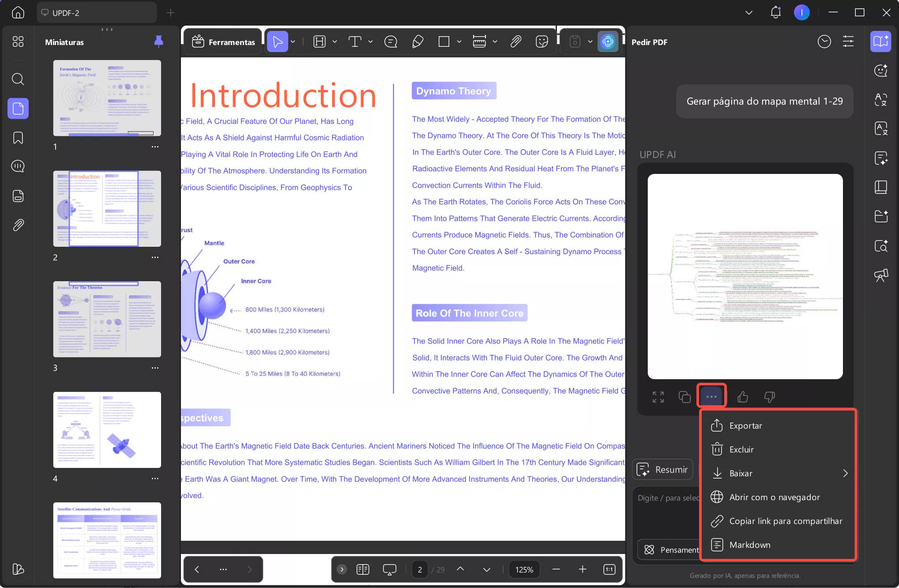Select the rectangle shape tool
Viewport: 899px width, 588px height.
point(444,41)
